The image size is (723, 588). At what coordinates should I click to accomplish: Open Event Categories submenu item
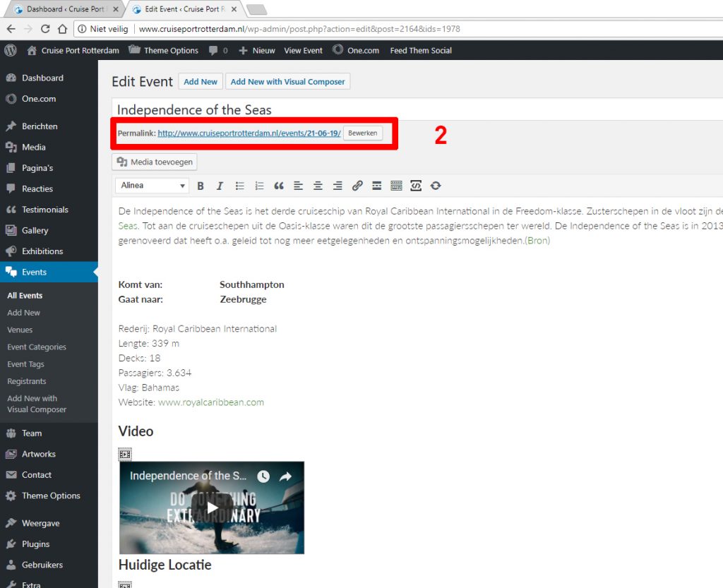coord(37,347)
